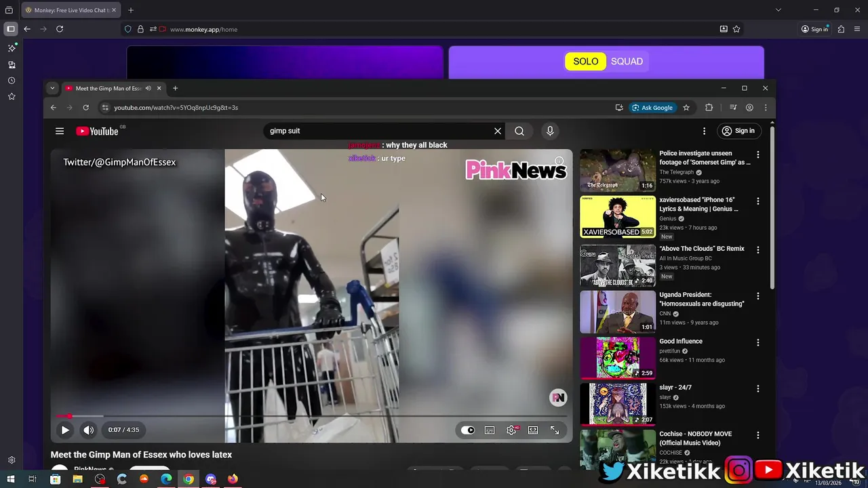Open 'Somerset Gimp' police video thumbnail
Viewport: 868px width, 488px height.
pyautogui.click(x=618, y=170)
